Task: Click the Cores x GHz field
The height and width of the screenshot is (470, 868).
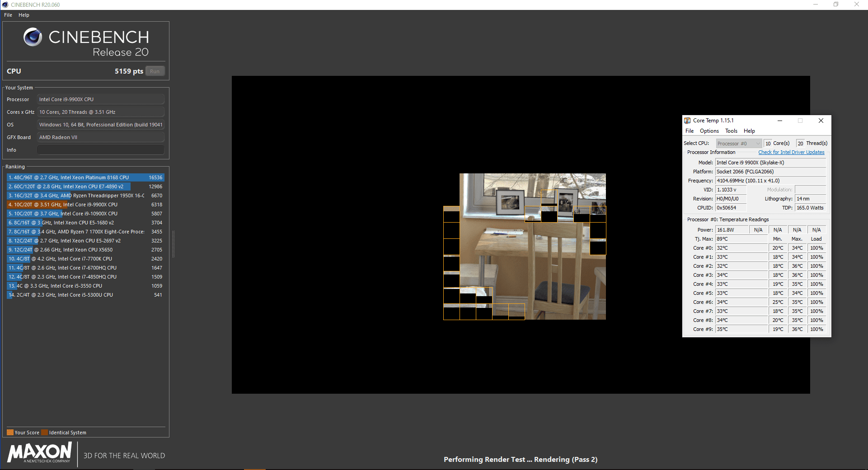Action: pyautogui.click(x=101, y=112)
